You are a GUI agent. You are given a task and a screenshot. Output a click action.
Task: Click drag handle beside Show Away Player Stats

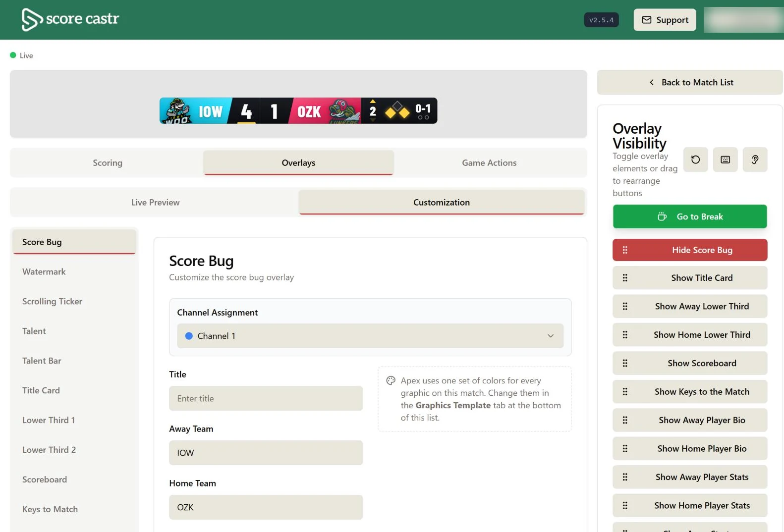click(x=625, y=477)
